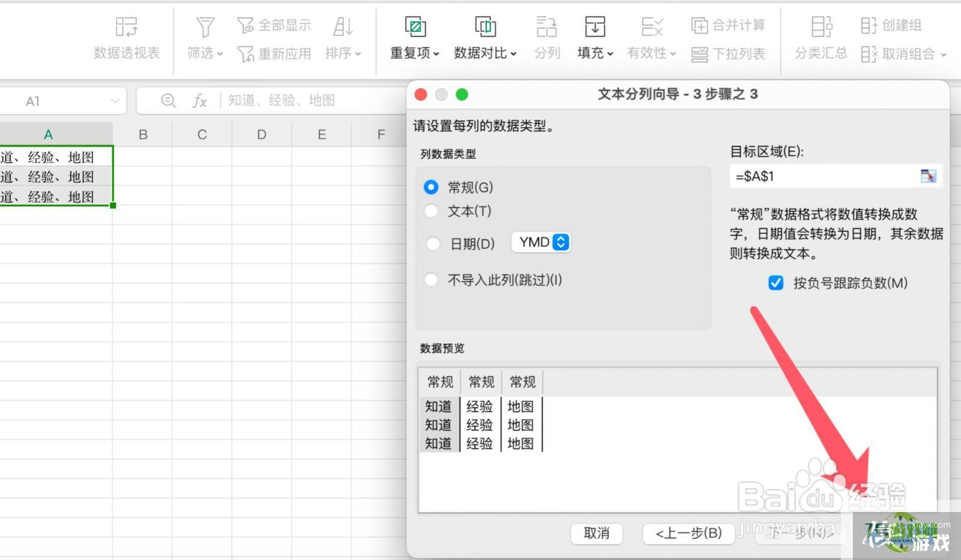Select the Text (文本) radio button
961x560 pixels.
pos(431,211)
